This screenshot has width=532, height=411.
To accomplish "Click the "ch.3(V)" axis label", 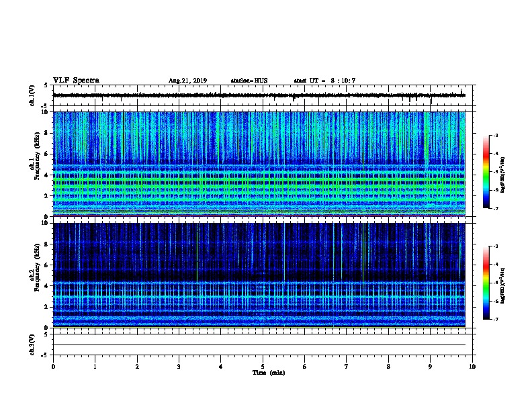I will [32, 345].
